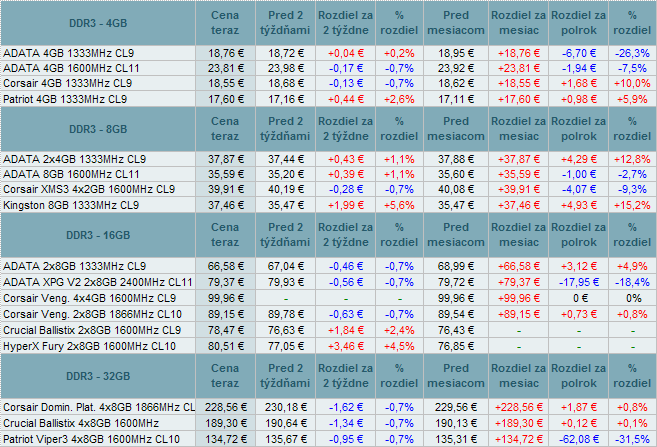Click 'Corsair Veng. 4x4GB 1600MHz CL9' name
The image size is (657, 447).
[x=89, y=298]
